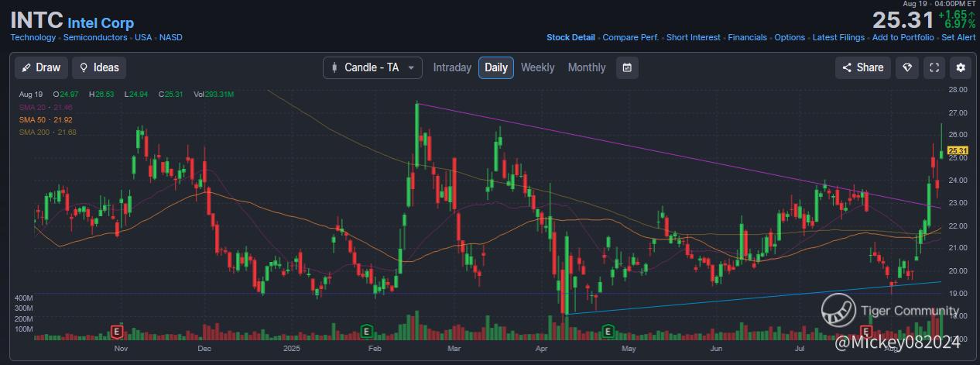Open the Draw tools button
The width and height of the screenshot is (980, 365).
(x=42, y=67)
